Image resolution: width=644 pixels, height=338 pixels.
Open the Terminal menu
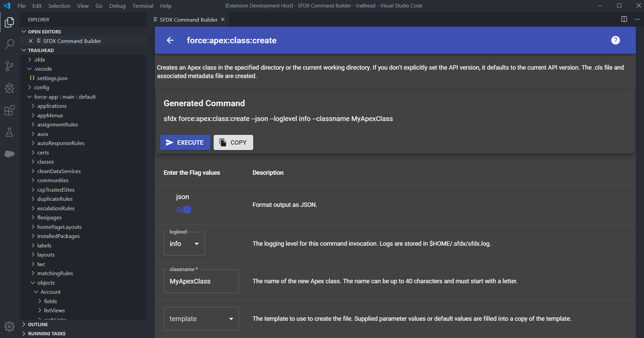[143, 6]
